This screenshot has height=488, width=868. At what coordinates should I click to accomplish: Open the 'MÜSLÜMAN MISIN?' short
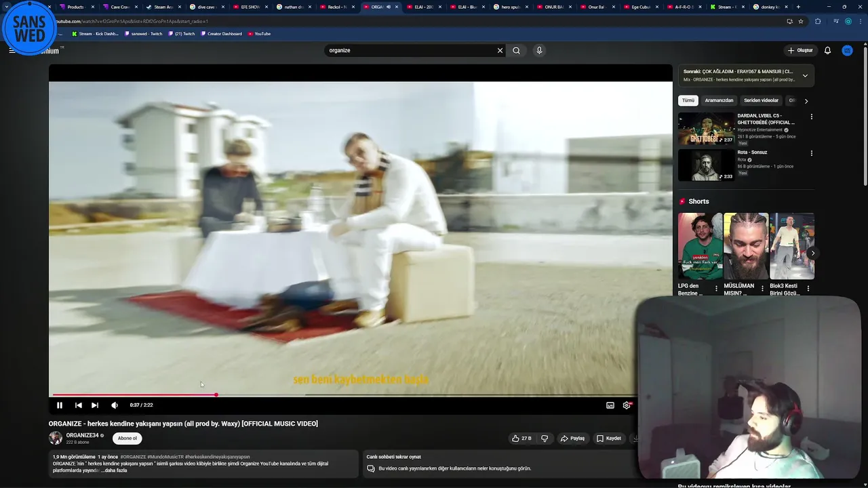click(x=746, y=246)
